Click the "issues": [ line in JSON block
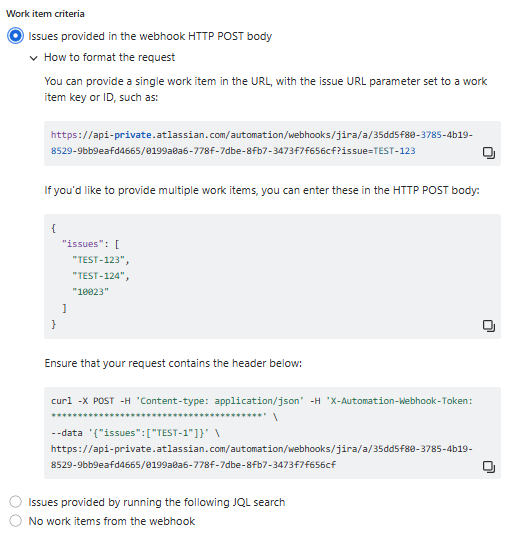The width and height of the screenshot is (513, 541). pyautogui.click(x=91, y=244)
